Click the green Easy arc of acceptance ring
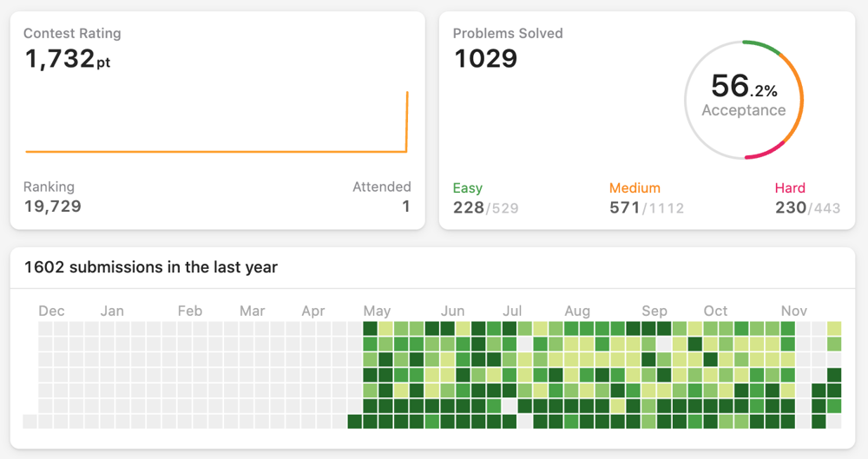The width and height of the screenshot is (868, 459). pos(763,43)
